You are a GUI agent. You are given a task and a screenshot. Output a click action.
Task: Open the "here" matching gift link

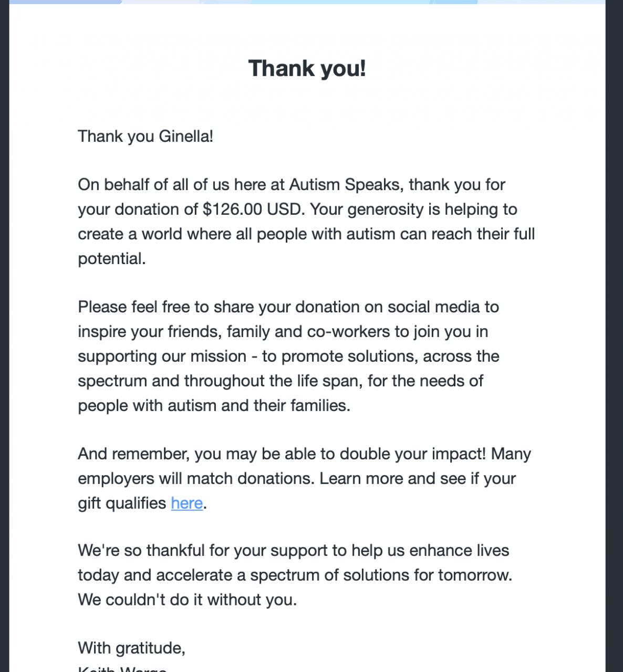click(x=186, y=503)
